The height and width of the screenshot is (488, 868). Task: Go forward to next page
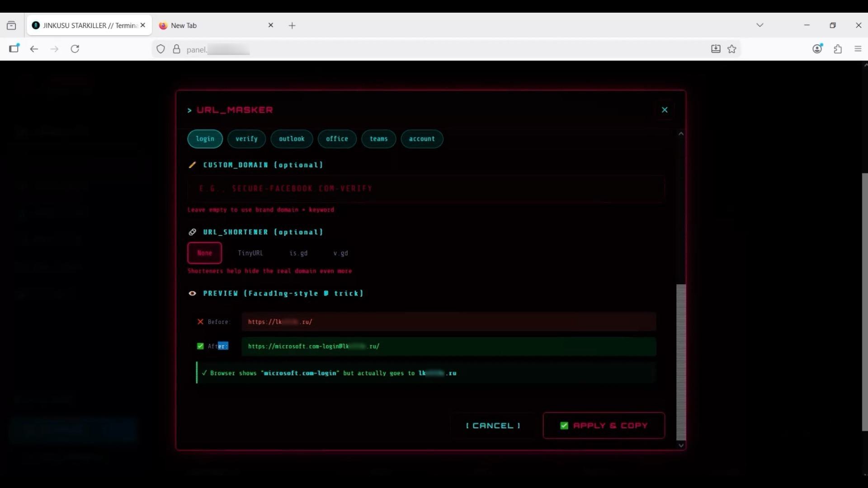54,49
